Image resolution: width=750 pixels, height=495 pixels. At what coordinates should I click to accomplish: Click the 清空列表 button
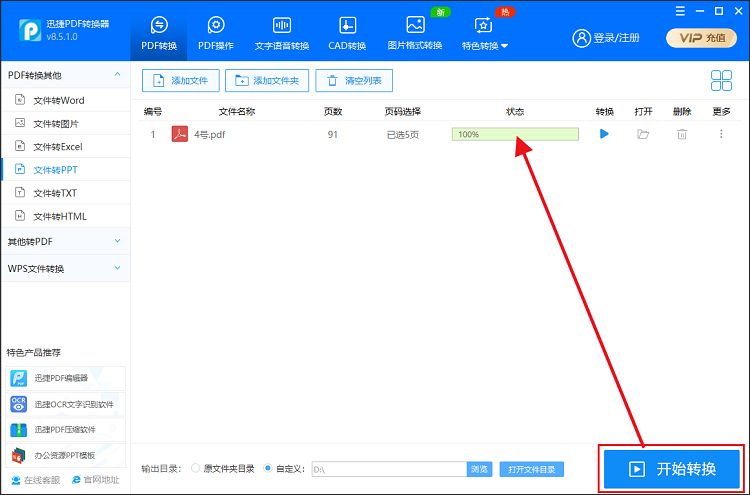coord(354,80)
